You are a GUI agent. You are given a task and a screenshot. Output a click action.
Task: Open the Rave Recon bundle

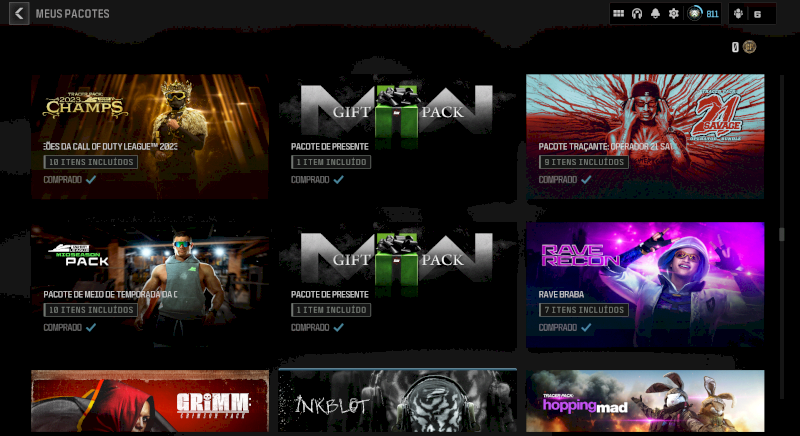click(x=645, y=285)
